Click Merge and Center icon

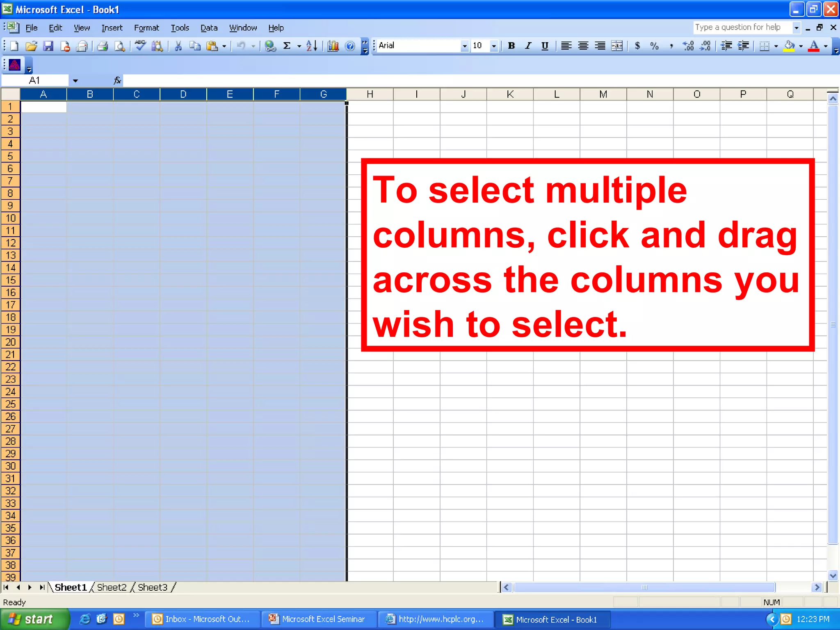(617, 46)
